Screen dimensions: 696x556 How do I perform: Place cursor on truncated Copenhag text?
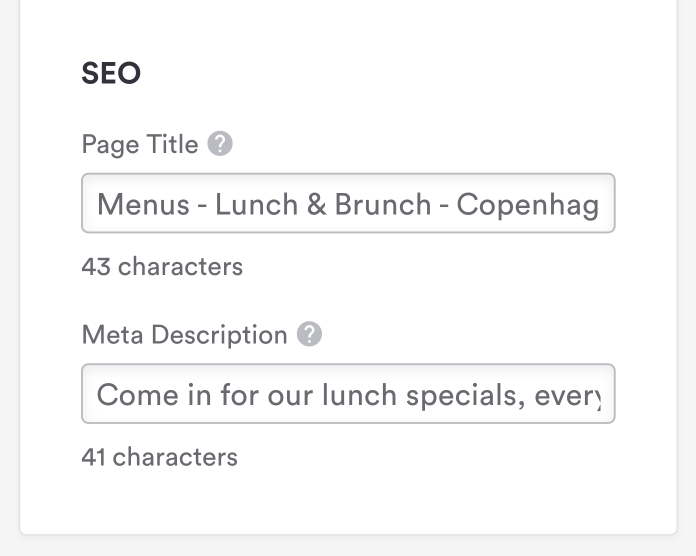(527, 205)
